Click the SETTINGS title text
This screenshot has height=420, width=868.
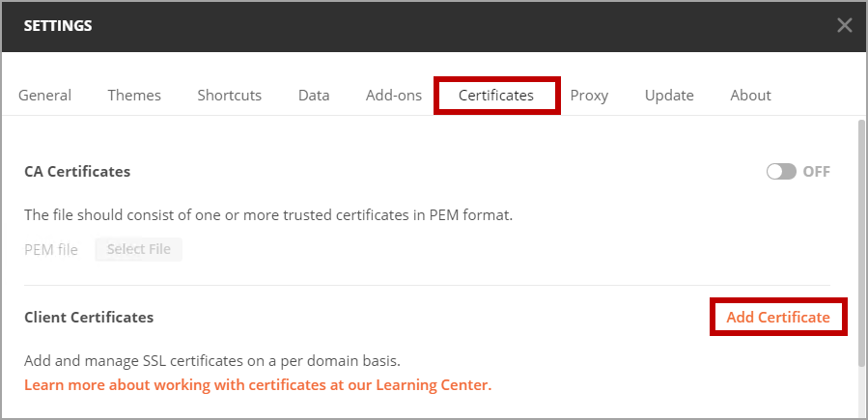pyautogui.click(x=58, y=26)
